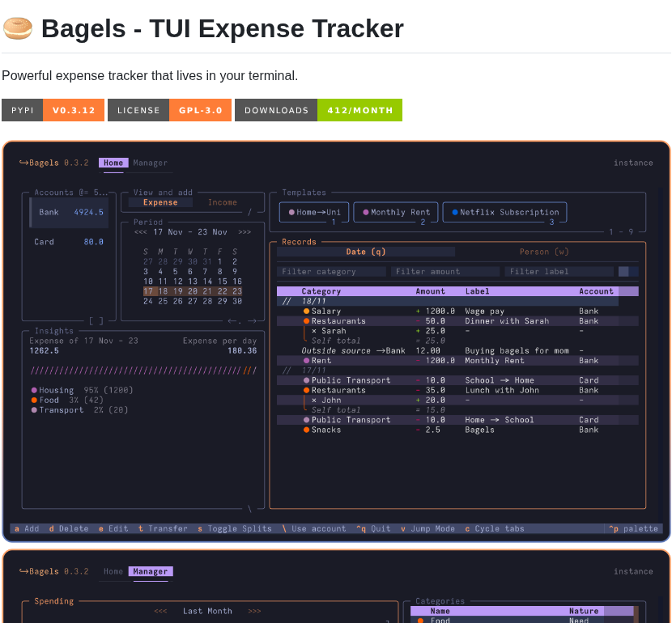This screenshot has height=623, width=672.
Task: Click the 'a Add' footer shortcut
Action: pos(27,529)
